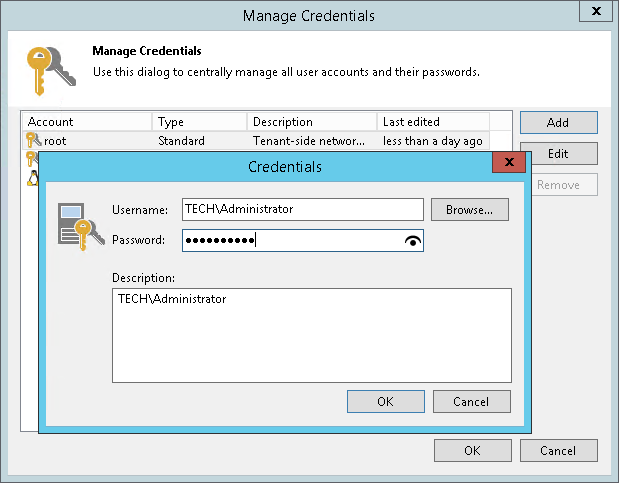
Task: Sort by the Description column header
Action: (x=312, y=122)
